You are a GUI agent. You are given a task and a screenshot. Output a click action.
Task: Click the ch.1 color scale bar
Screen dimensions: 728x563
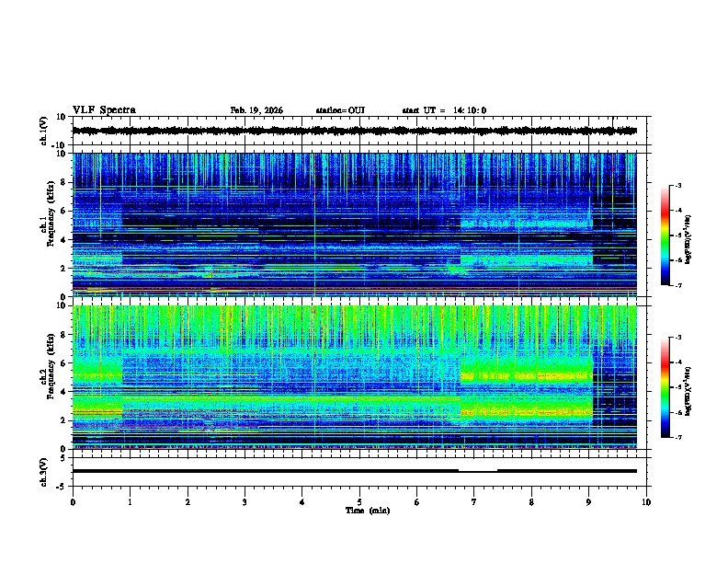pyautogui.click(x=665, y=236)
